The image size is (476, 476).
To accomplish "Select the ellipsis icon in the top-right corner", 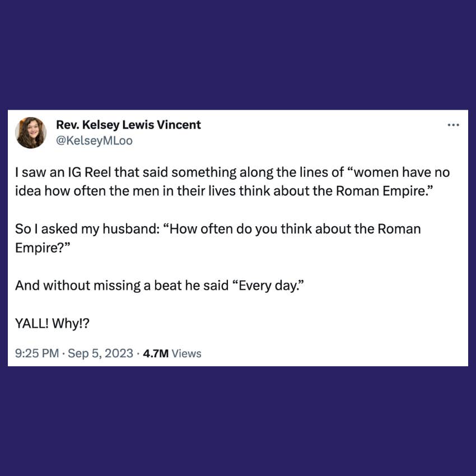I will pyautogui.click(x=454, y=124).
